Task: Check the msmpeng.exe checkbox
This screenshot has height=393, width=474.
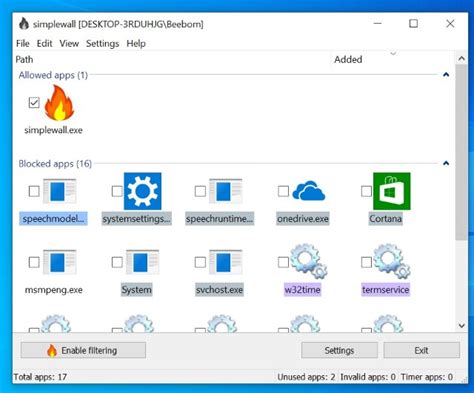Action: (x=34, y=262)
